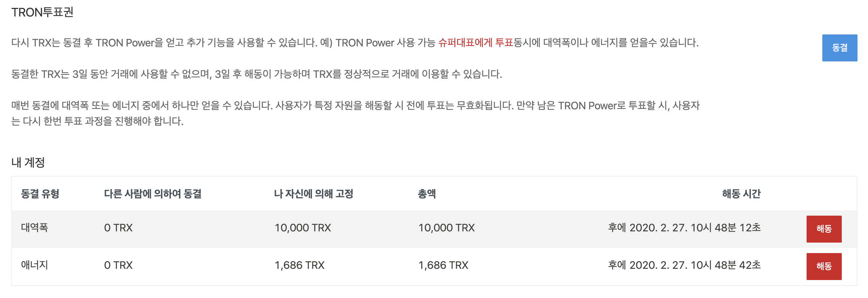Click the TRON투표권 heading

click(42, 12)
